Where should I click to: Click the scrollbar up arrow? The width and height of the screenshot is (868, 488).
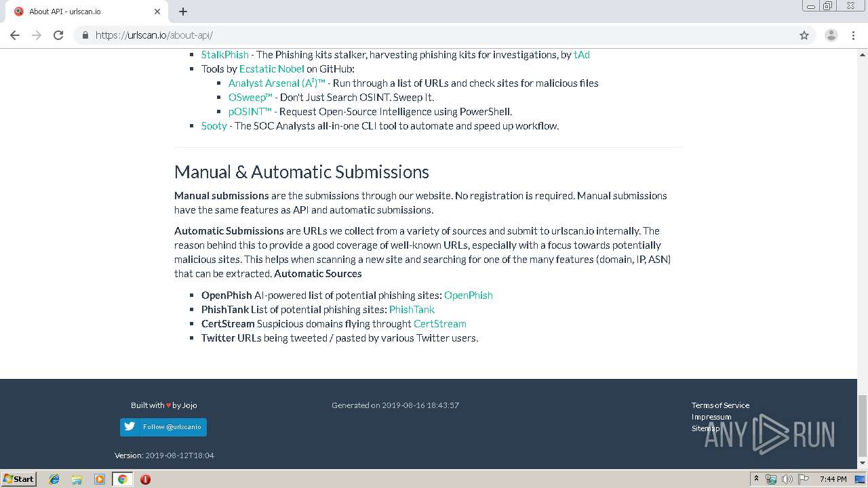(863, 54)
